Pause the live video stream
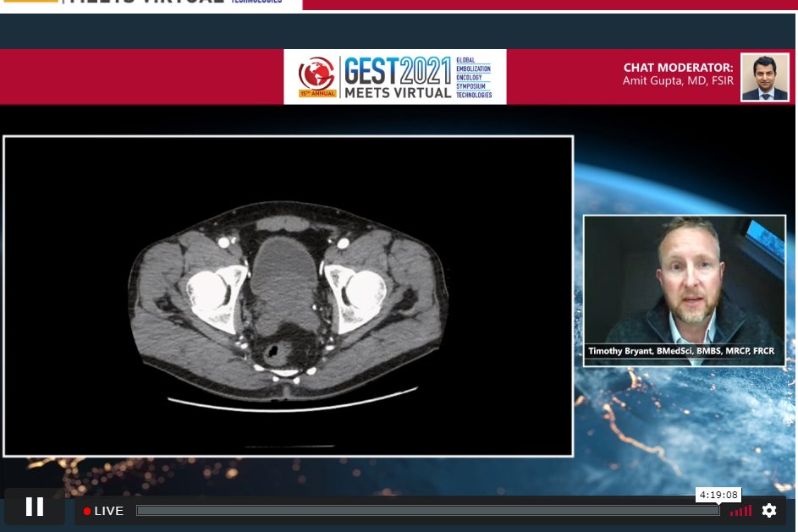Image resolution: width=798 pixels, height=532 pixels. pyautogui.click(x=35, y=507)
